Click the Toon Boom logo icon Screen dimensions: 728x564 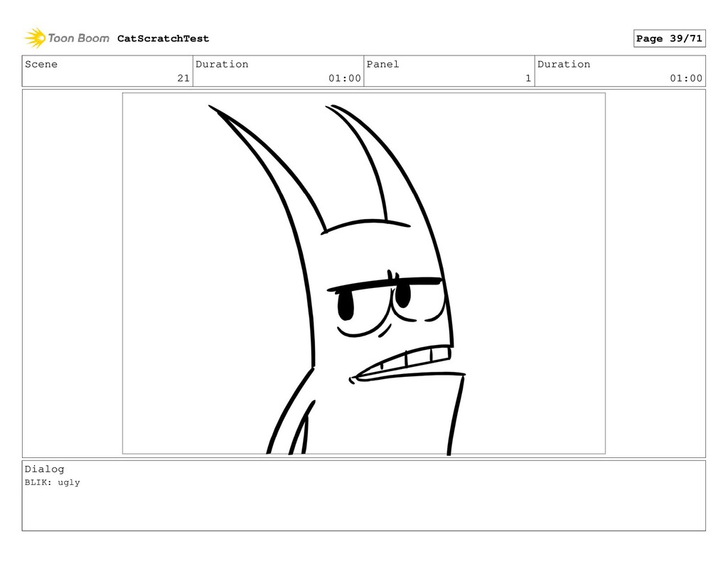point(35,38)
